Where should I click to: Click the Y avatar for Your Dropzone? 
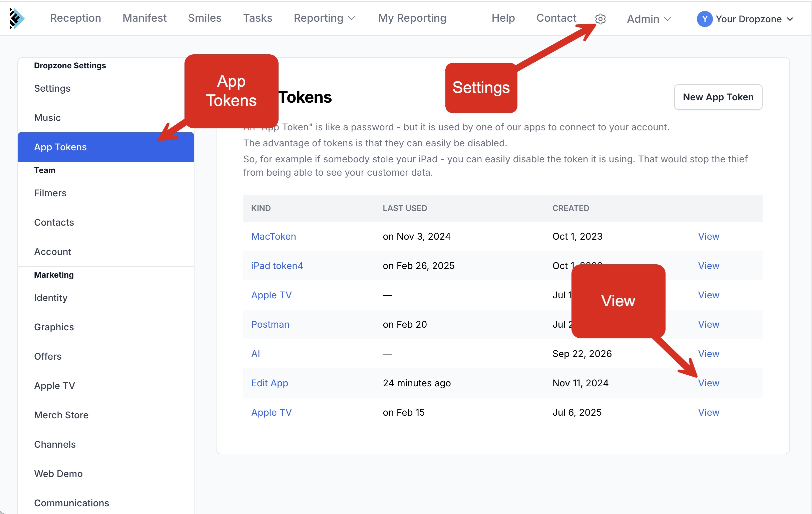[x=705, y=19]
